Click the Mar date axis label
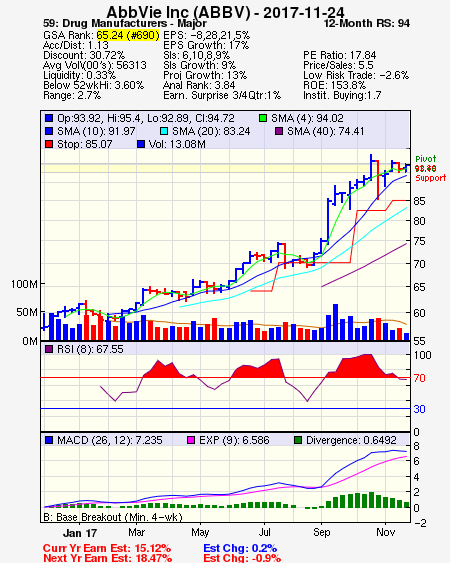This screenshot has width=450, height=563. coord(136,532)
